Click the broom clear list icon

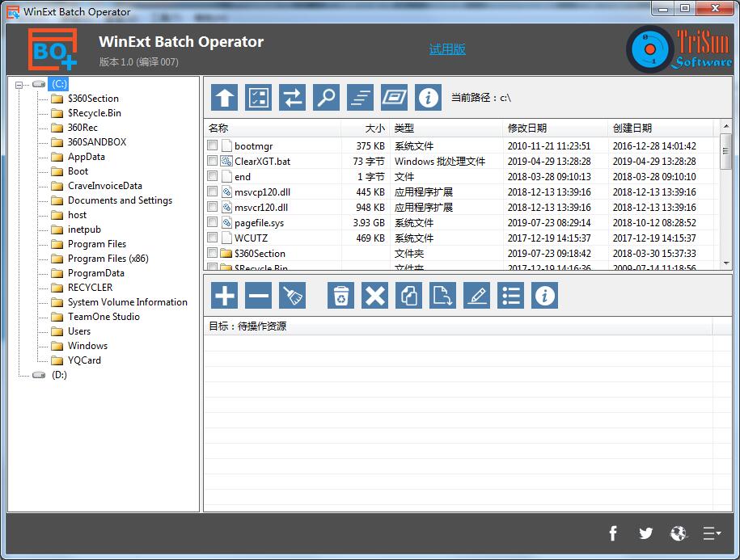pyautogui.click(x=292, y=296)
